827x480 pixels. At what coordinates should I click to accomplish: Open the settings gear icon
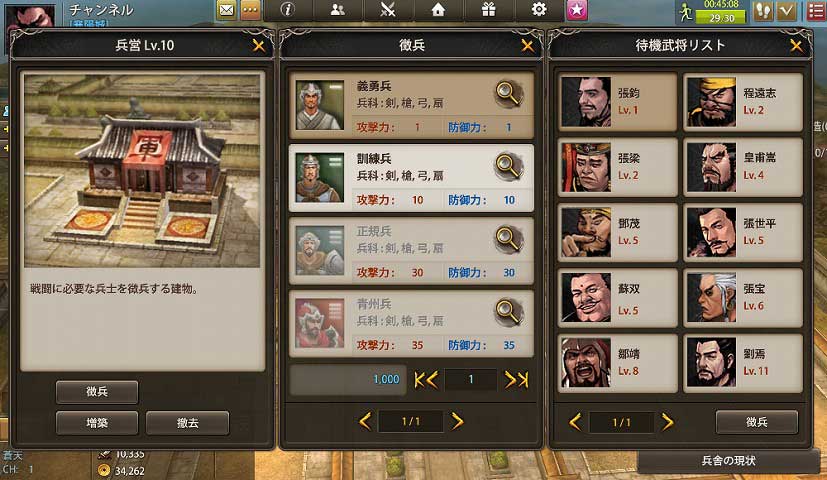pyautogui.click(x=538, y=9)
